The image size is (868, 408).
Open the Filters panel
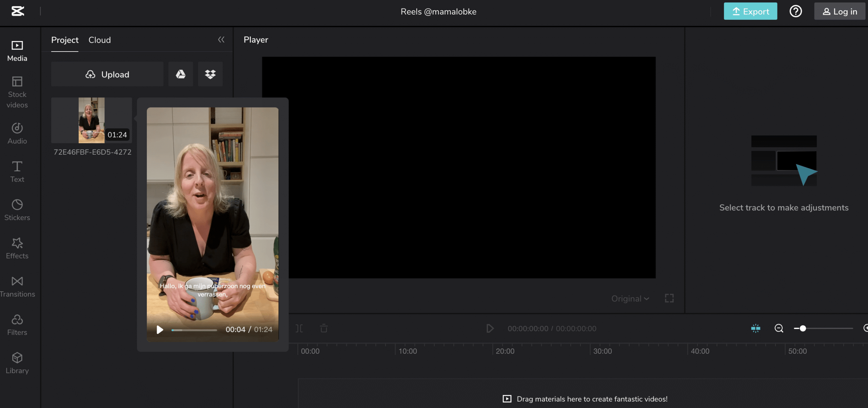(x=17, y=325)
